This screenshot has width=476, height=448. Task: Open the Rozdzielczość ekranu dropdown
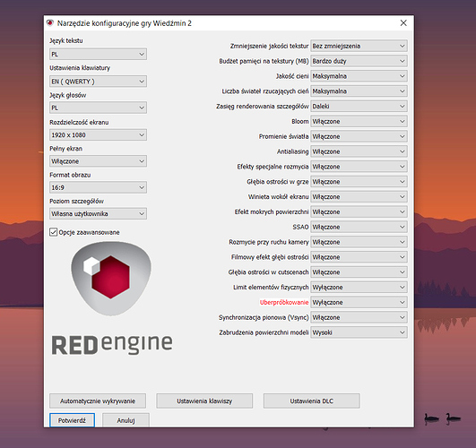(x=98, y=134)
